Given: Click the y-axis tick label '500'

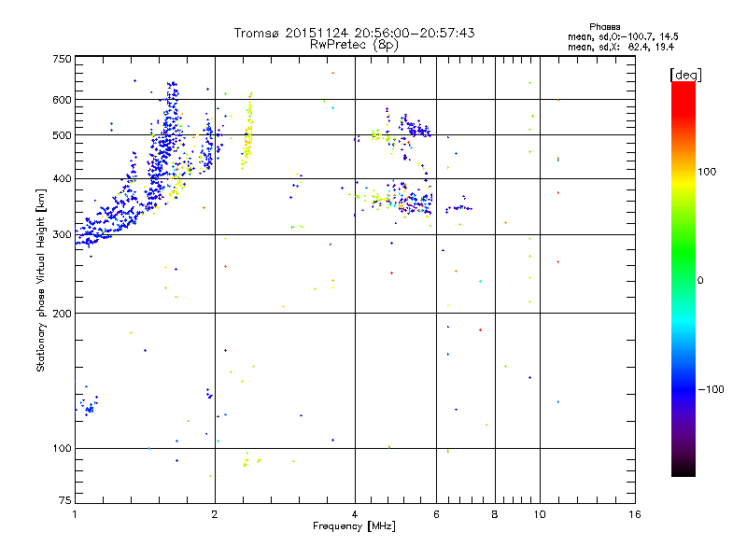Looking at the screenshot, I should pyautogui.click(x=62, y=135).
